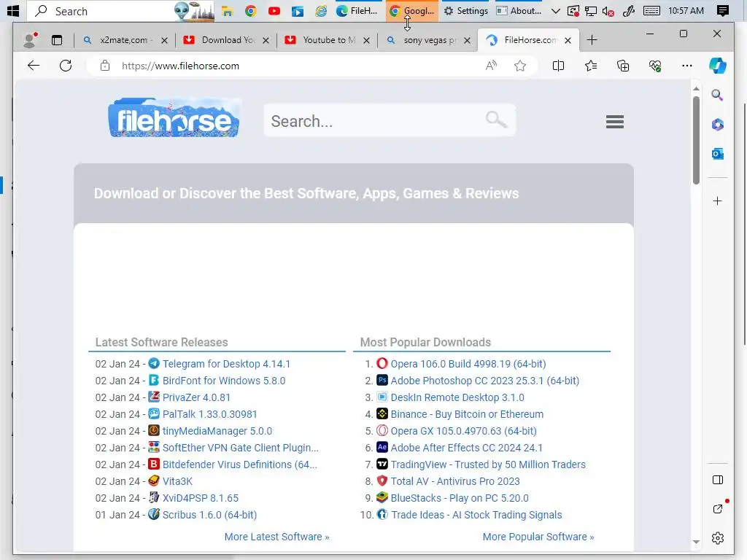Open DeskIn Remote Desktop 3.1.0 link

point(457,397)
